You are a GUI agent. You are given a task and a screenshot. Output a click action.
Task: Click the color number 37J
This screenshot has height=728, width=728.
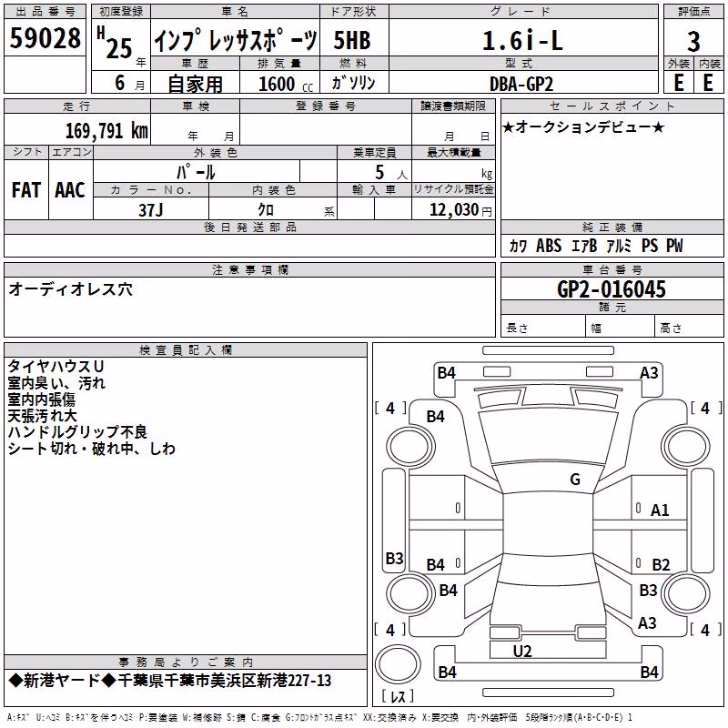(150, 210)
